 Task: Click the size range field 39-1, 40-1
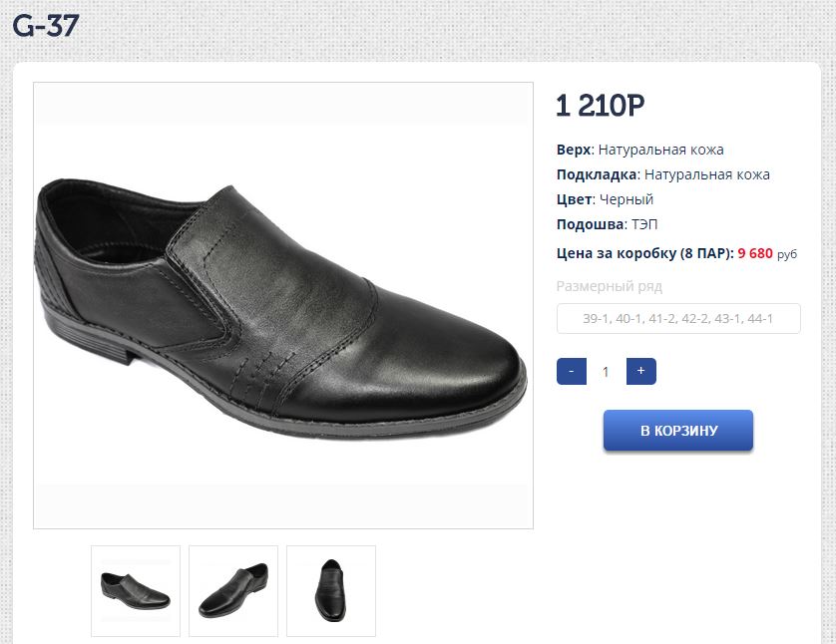[678, 319]
